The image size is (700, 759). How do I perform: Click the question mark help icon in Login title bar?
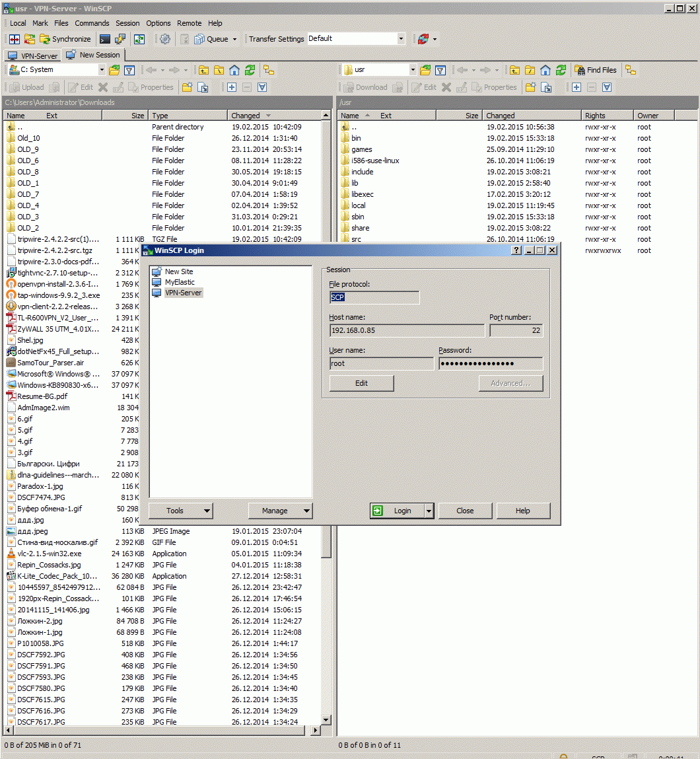[x=516, y=250]
